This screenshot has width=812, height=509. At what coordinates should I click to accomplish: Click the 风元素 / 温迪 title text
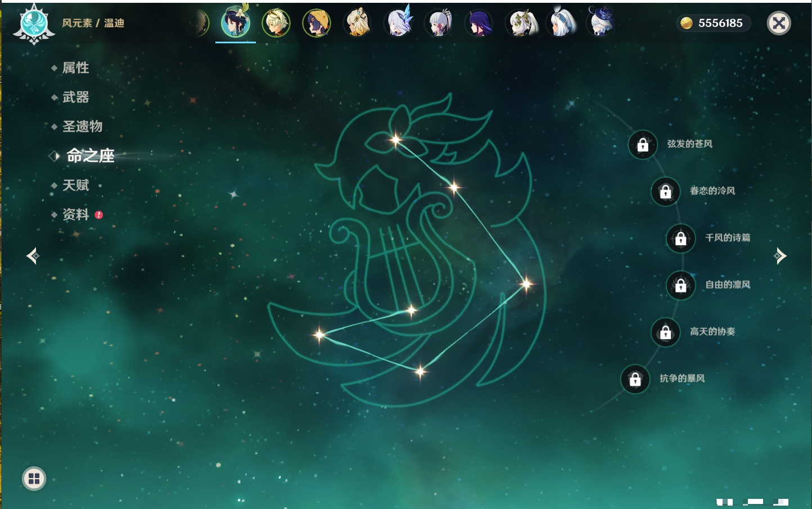pos(93,23)
